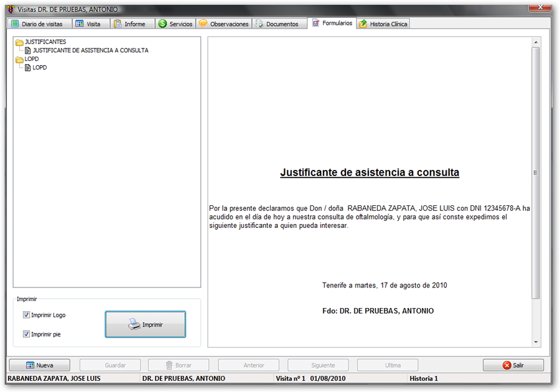Toggle the Imprimir pie checkbox
560x392 pixels.
[26, 334]
